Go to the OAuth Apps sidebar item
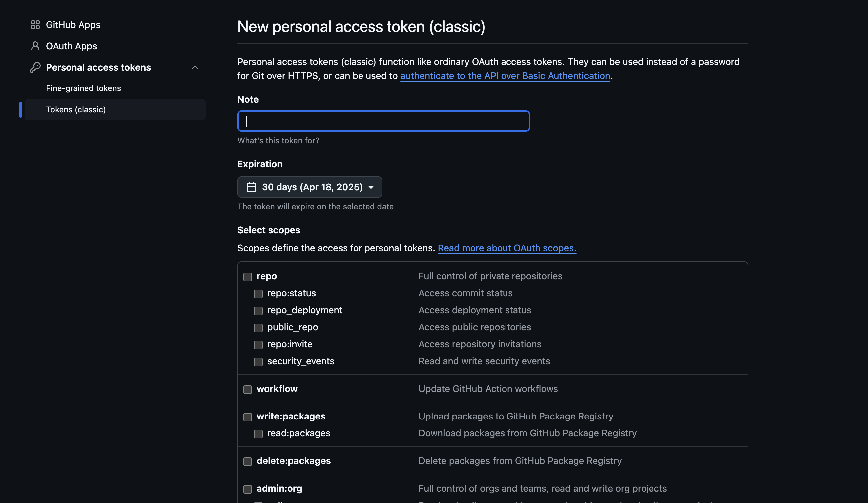The width and height of the screenshot is (868, 503). 71,46
